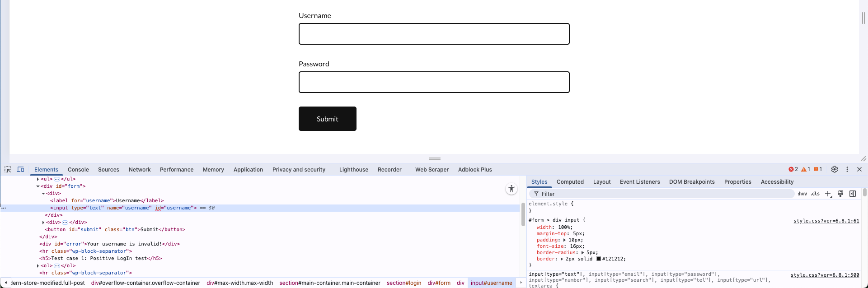Click the ellipsis beside the selected input node
This screenshot has width=868, height=288.
click(x=4, y=208)
